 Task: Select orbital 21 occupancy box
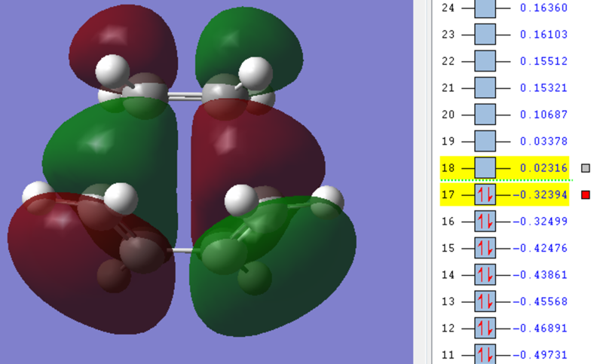coord(485,88)
